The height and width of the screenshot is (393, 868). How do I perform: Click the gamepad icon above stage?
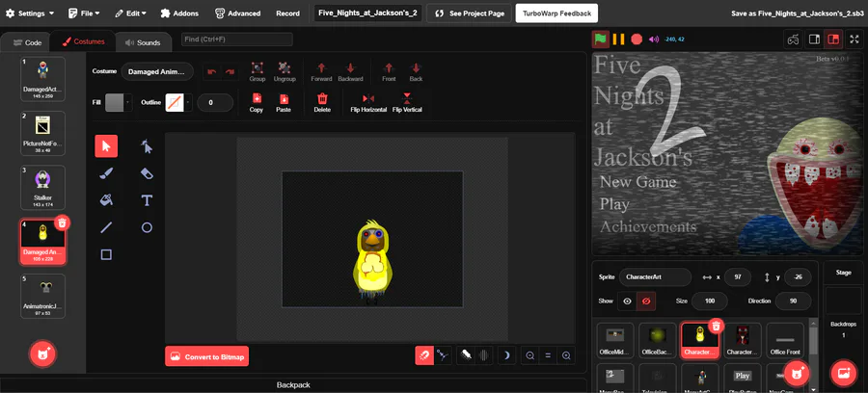pyautogui.click(x=794, y=39)
